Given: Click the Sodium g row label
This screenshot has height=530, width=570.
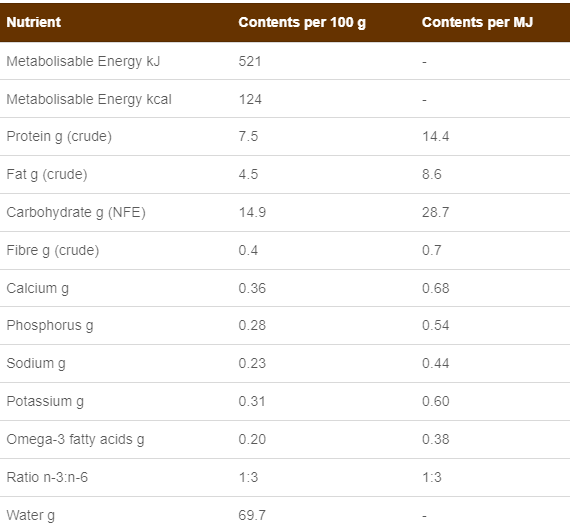Looking at the screenshot, I should [x=36, y=363].
